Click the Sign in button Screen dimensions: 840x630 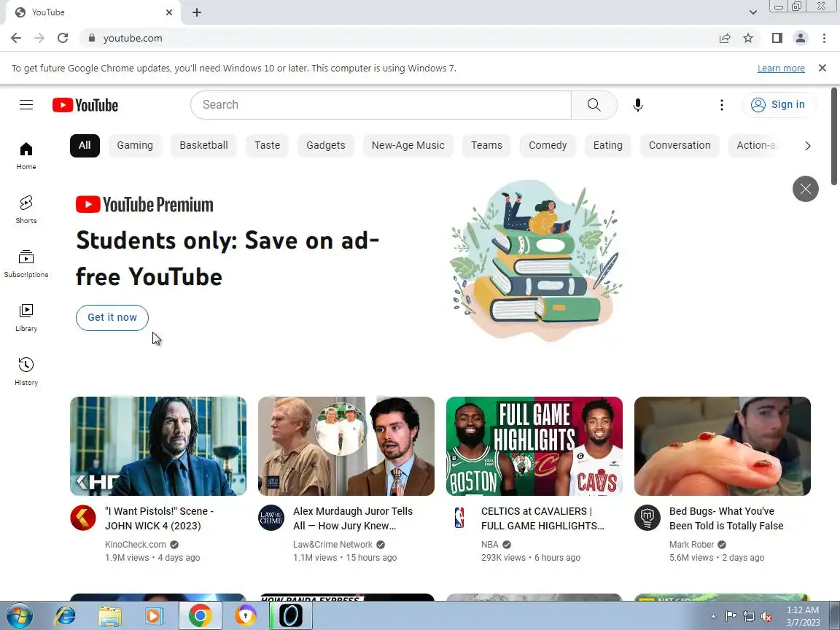[779, 104]
